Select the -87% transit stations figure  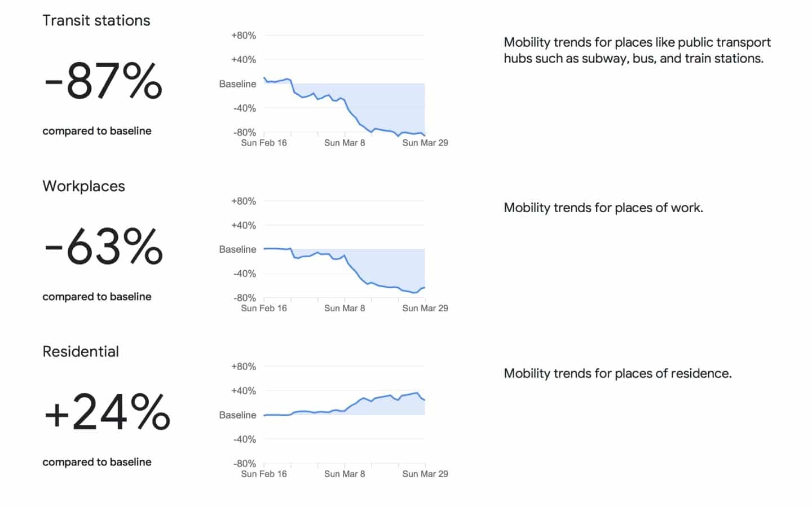coord(103,81)
